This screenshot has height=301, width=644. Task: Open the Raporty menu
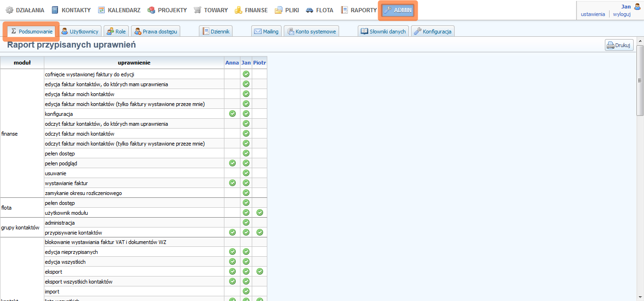[x=359, y=10]
